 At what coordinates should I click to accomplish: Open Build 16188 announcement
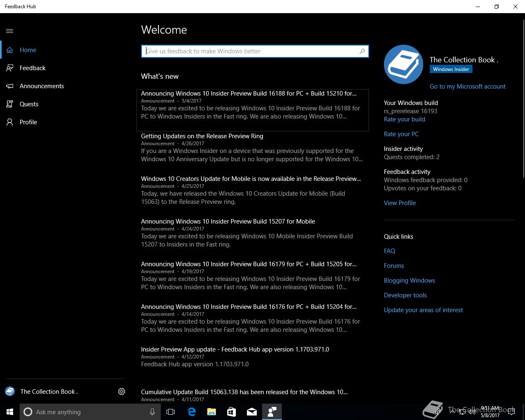253,110
